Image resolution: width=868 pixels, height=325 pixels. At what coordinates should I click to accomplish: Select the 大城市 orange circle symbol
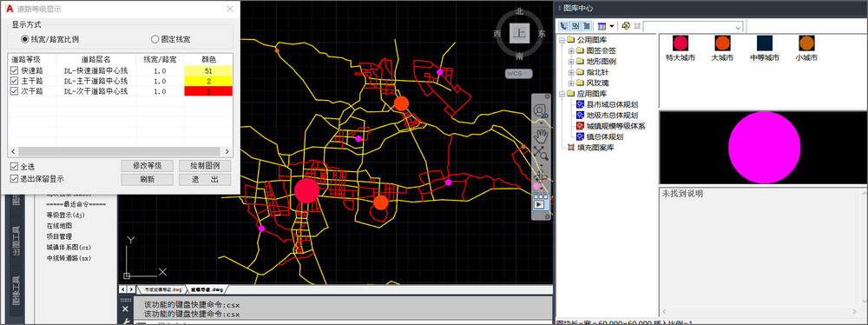click(722, 43)
